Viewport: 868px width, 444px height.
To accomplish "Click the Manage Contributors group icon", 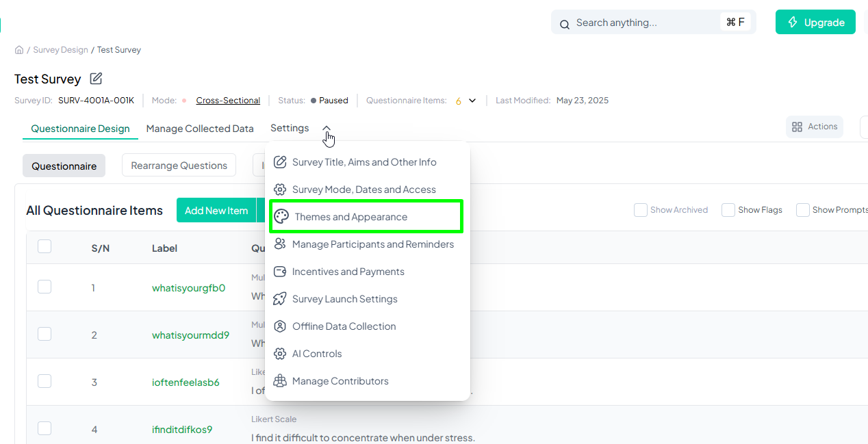I will click(279, 381).
